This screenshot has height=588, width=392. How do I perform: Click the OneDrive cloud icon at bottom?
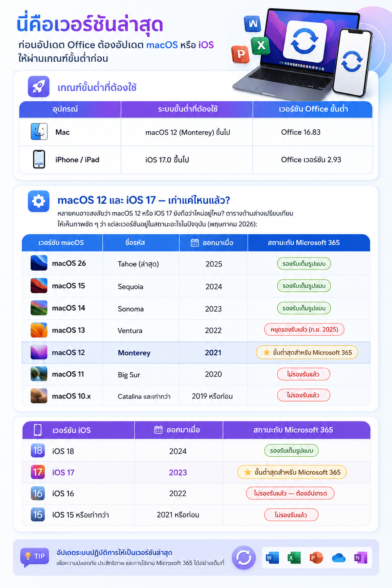(338, 558)
